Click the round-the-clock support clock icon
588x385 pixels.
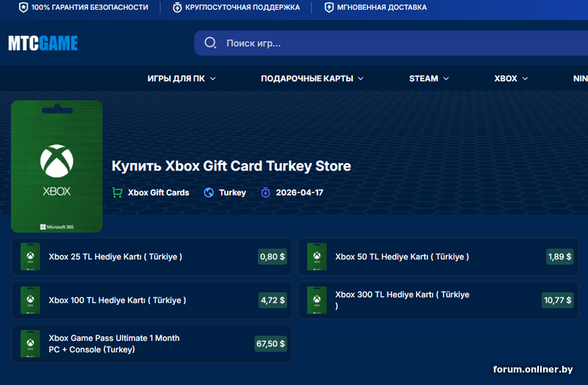pyautogui.click(x=177, y=7)
